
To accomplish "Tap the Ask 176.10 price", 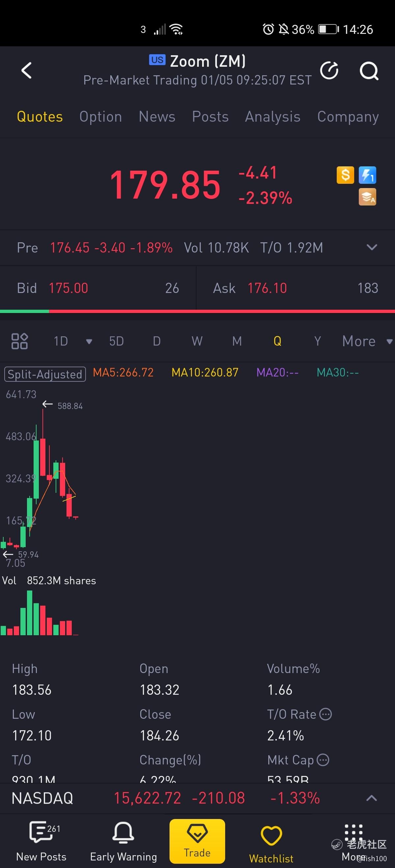I will click(267, 288).
